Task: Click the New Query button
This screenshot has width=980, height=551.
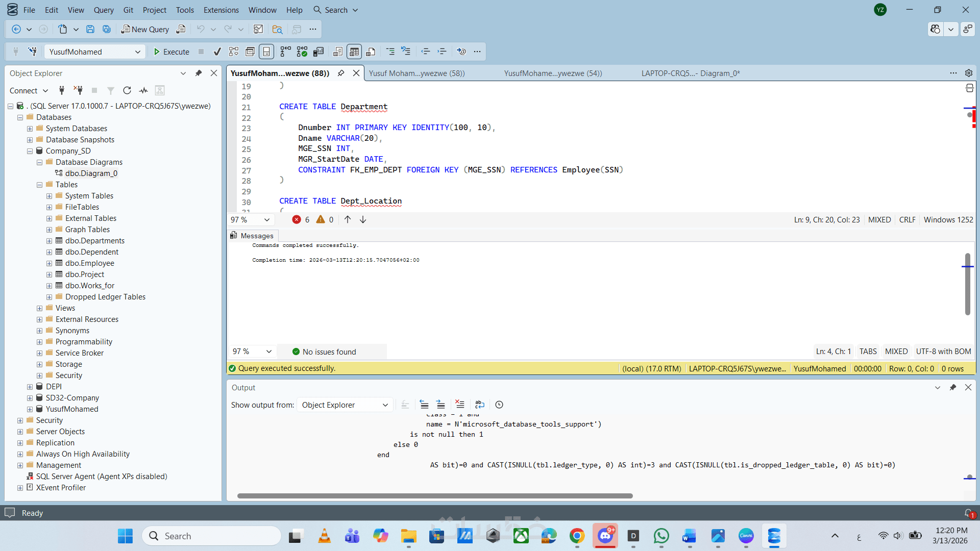Action: coord(145,29)
